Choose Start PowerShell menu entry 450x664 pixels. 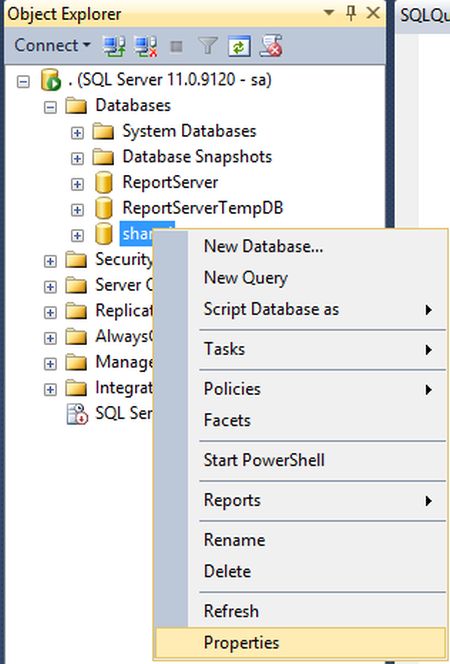[301, 460]
